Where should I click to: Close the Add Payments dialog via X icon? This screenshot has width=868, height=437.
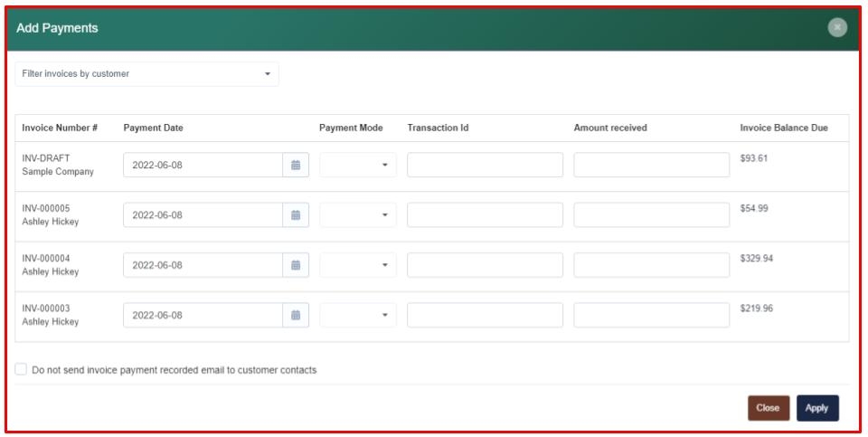837,28
